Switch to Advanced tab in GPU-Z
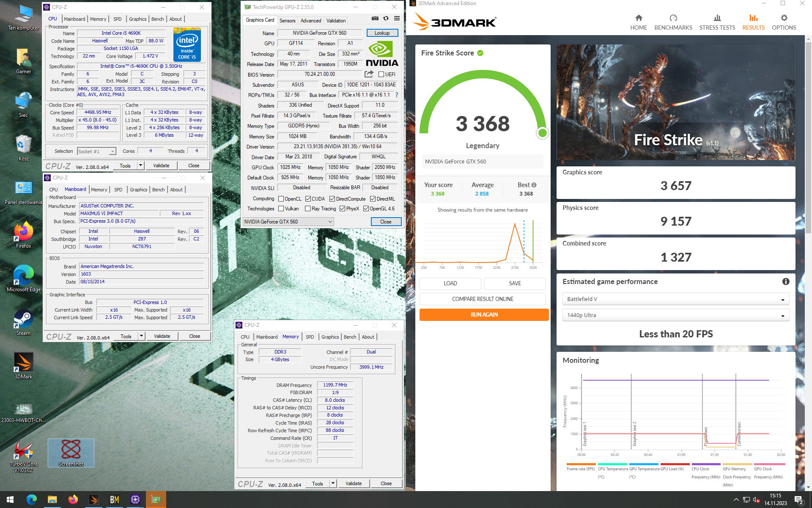 pos(311,21)
